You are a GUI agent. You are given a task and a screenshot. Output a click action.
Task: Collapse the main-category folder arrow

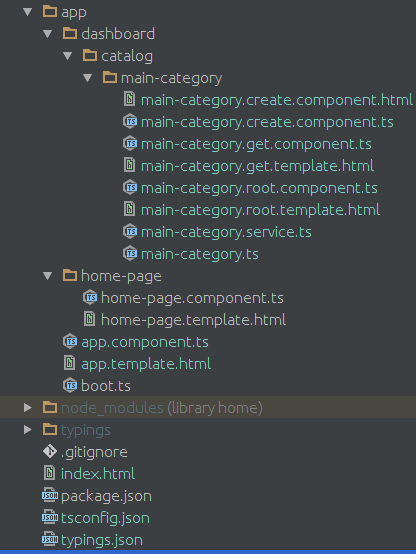87,78
